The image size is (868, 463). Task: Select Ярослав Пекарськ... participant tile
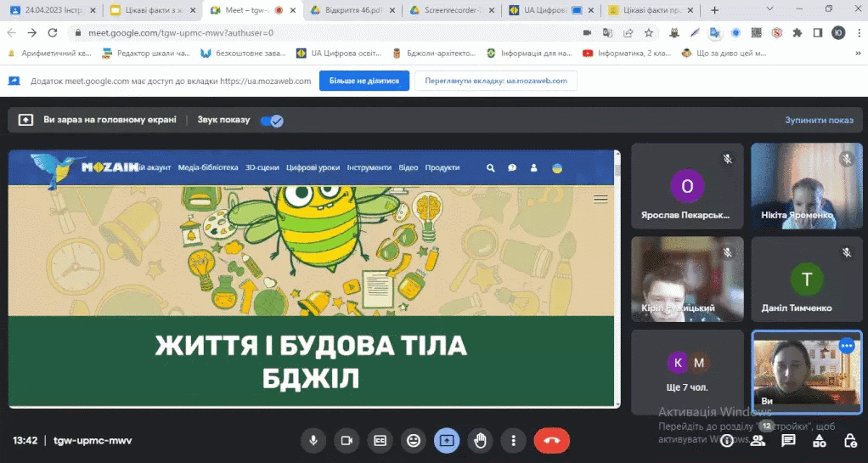[688, 186]
